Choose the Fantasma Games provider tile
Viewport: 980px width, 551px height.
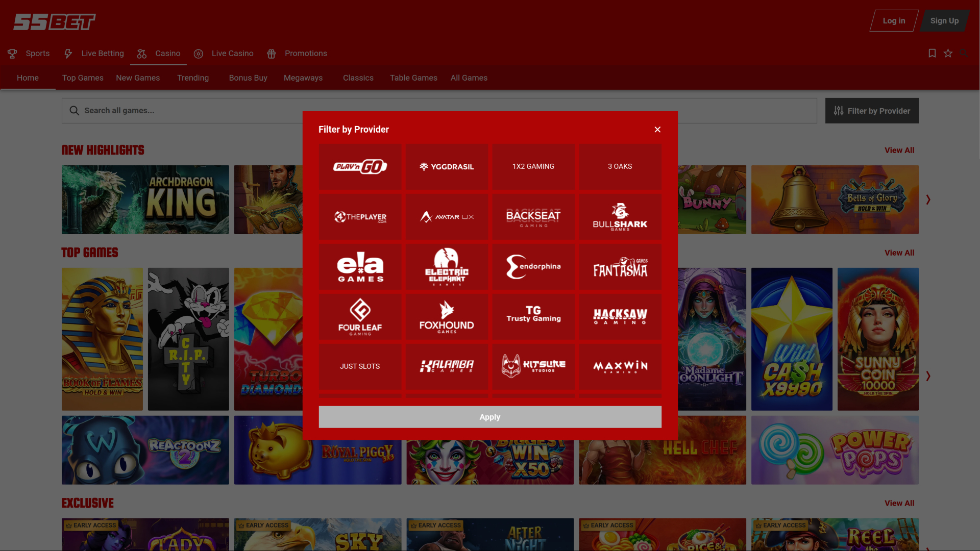tap(620, 266)
